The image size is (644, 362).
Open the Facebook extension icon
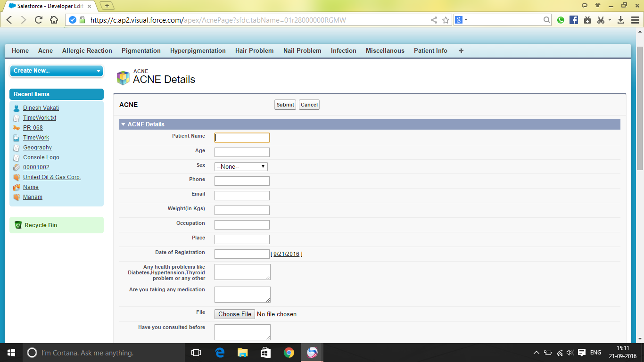point(574,20)
